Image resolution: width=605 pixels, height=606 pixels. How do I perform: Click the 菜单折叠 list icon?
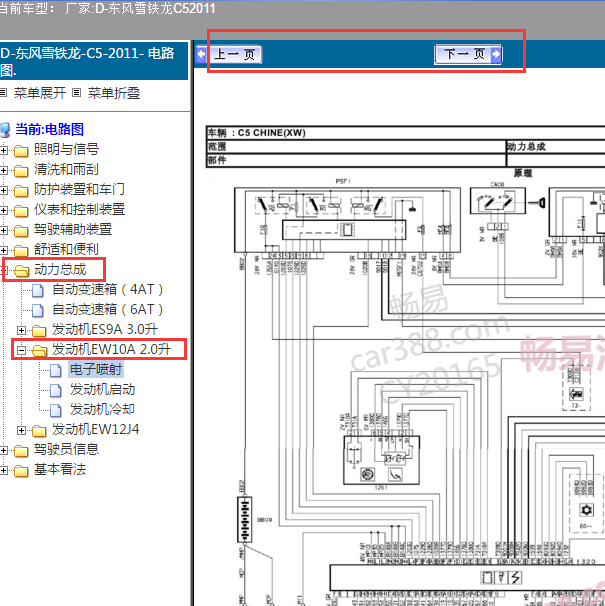pyautogui.click(x=77, y=93)
